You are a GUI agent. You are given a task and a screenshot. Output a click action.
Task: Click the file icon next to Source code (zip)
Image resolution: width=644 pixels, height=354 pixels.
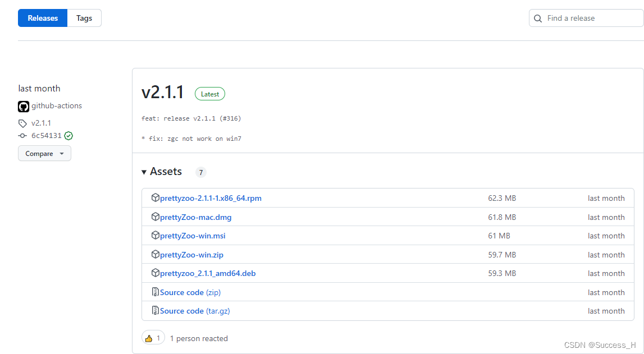(x=156, y=292)
